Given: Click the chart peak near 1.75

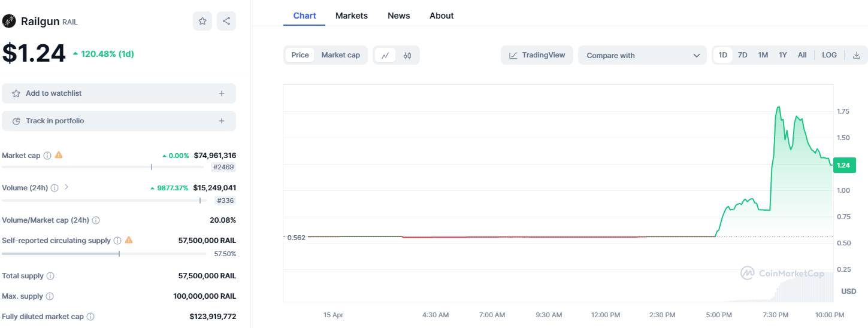Looking at the screenshot, I should coord(778,108).
